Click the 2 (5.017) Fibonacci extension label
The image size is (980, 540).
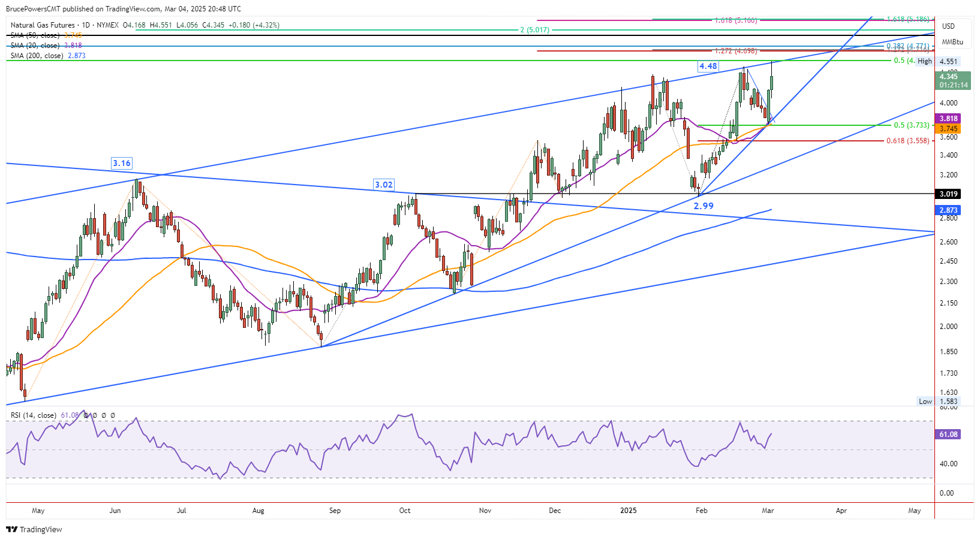click(535, 30)
